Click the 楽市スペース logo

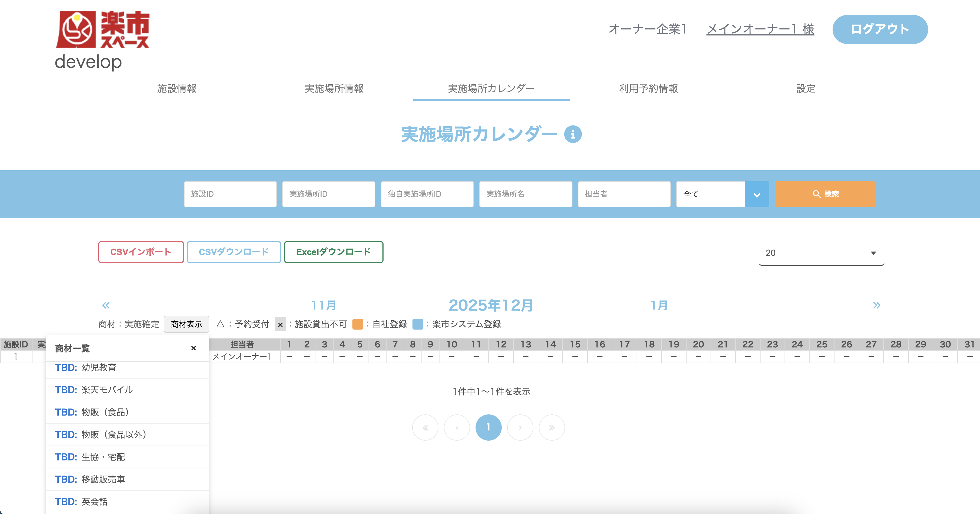pos(103,30)
